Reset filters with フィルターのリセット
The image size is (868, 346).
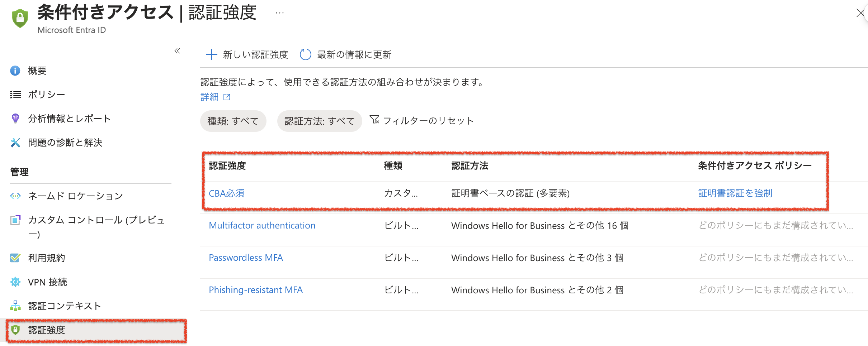[422, 121]
